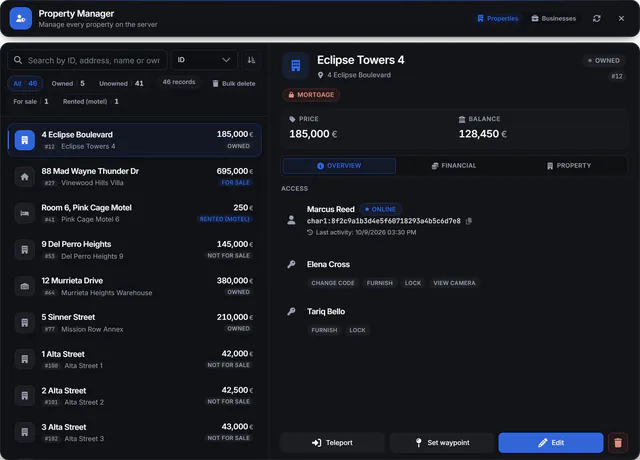
Task: Click Elena Cross's Furnish permission tag
Action: (x=380, y=283)
